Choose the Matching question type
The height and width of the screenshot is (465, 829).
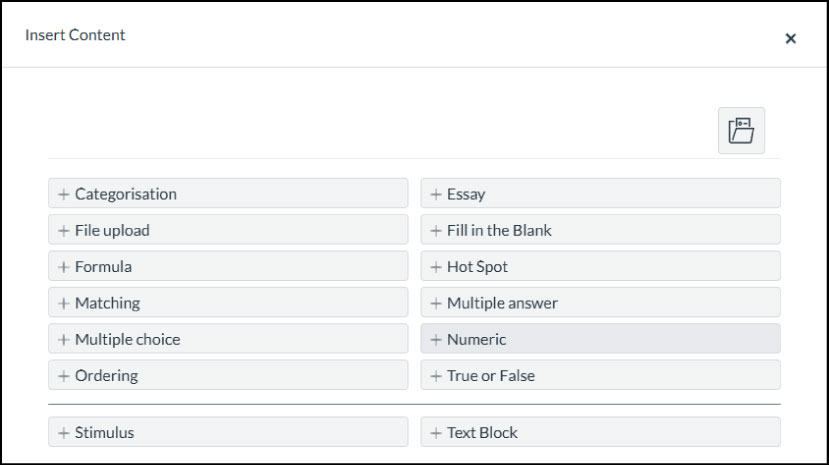[x=228, y=303]
